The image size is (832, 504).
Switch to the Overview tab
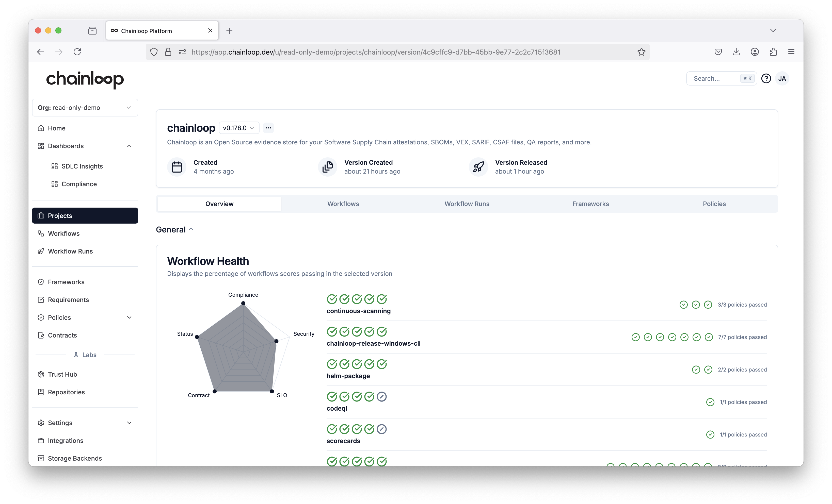[x=219, y=204]
